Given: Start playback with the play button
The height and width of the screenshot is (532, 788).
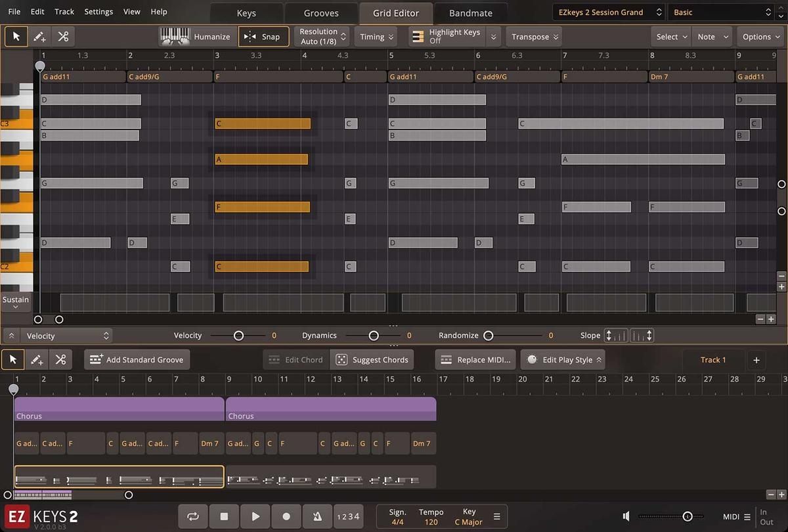Looking at the screenshot, I should [x=255, y=517].
